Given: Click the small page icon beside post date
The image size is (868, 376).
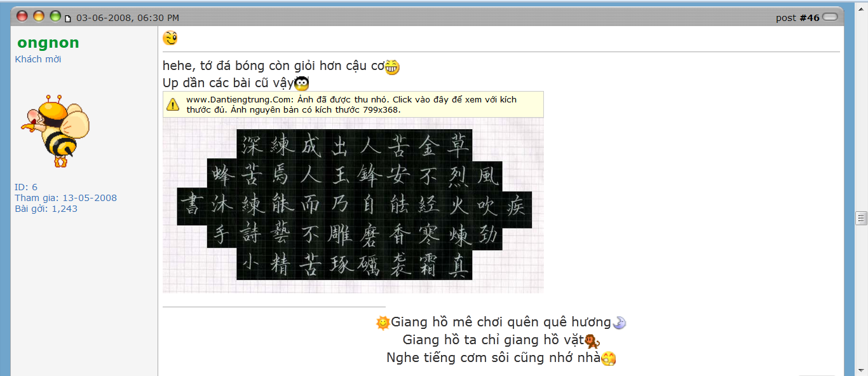Looking at the screenshot, I should click(x=68, y=18).
